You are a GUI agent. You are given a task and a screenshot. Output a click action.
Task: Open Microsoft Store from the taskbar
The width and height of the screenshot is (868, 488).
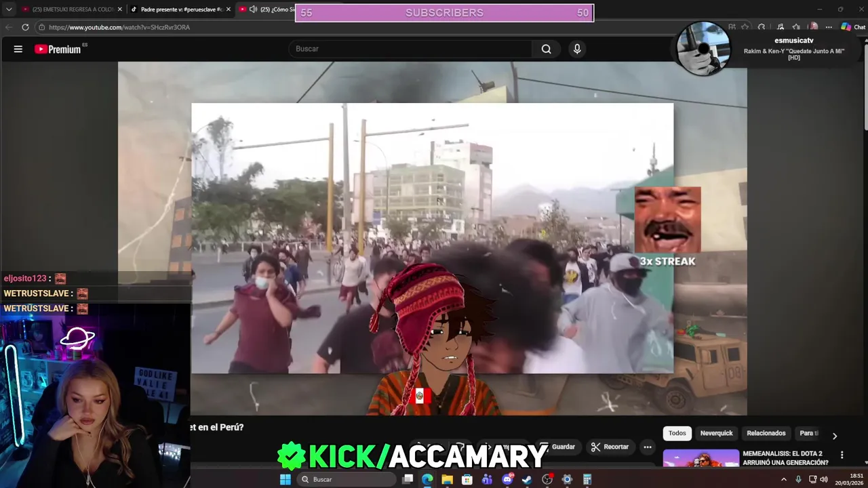467,479
